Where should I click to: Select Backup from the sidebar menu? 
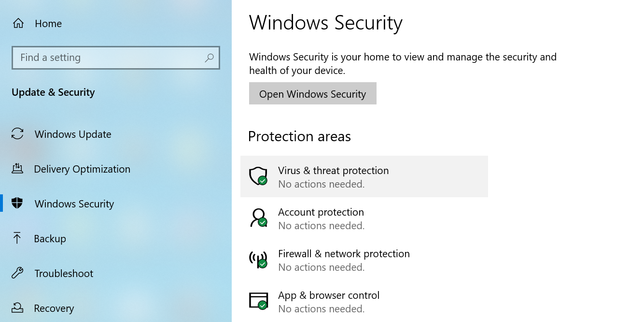pyautogui.click(x=50, y=238)
